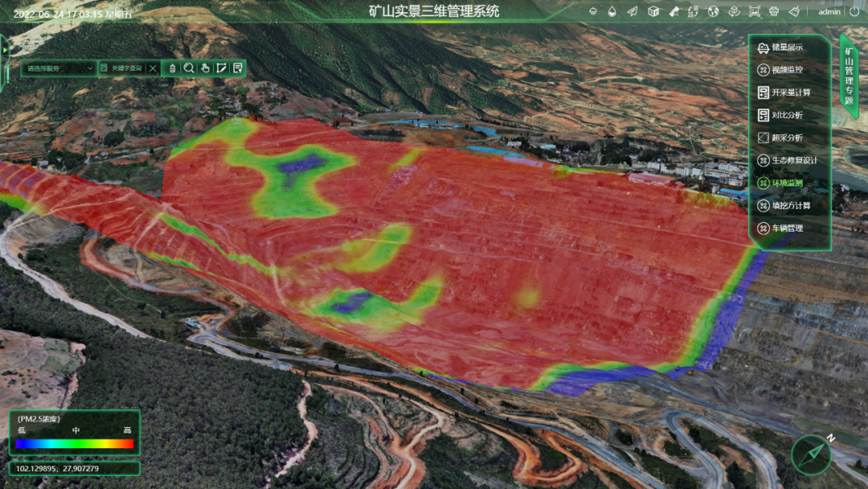Click the 关键字查询 keyword search field
This screenshot has width=868, height=489.
click(126, 68)
